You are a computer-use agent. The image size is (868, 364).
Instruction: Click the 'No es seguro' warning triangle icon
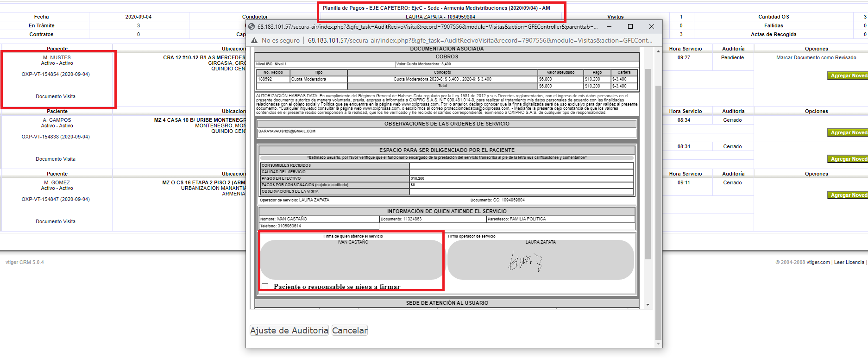click(x=254, y=40)
